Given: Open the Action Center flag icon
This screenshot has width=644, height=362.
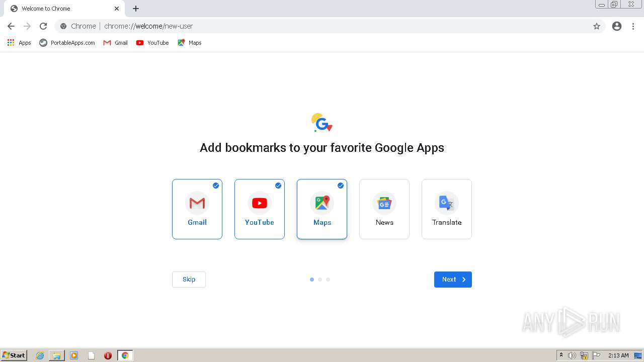Looking at the screenshot, I should point(596,355).
